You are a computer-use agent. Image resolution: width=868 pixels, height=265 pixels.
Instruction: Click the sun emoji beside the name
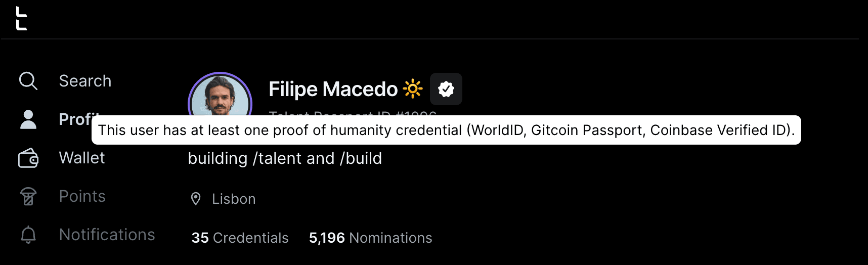(413, 89)
